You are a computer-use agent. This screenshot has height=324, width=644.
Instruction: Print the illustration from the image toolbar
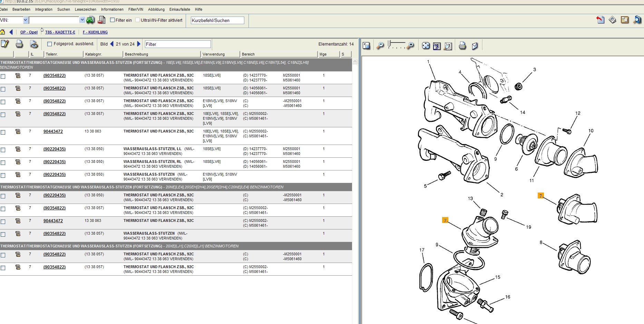tap(462, 46)
